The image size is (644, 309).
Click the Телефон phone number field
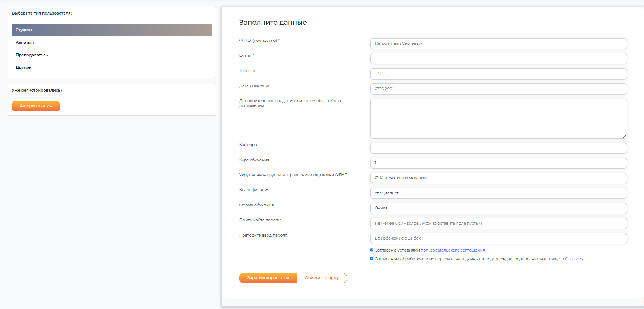498,74
